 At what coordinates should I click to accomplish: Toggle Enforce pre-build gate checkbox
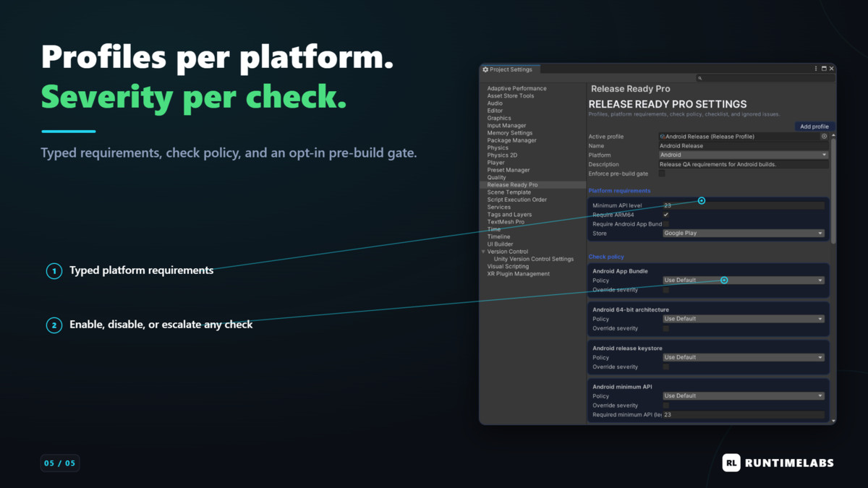pos(662,174)
